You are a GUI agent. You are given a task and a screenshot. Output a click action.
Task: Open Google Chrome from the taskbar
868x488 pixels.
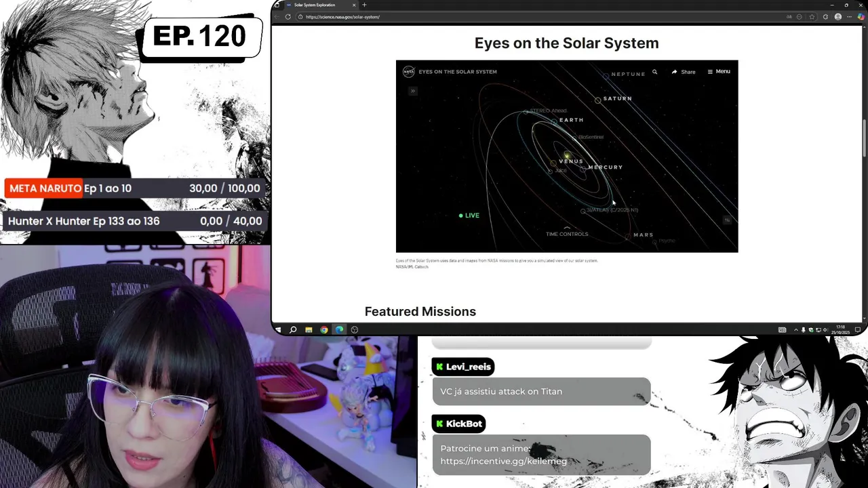(323, 330)
